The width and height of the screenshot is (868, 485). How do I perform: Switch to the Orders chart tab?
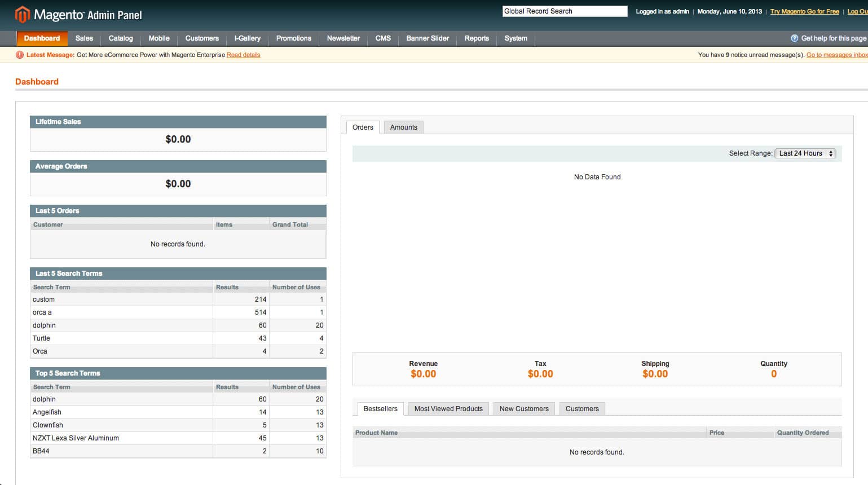363,127
